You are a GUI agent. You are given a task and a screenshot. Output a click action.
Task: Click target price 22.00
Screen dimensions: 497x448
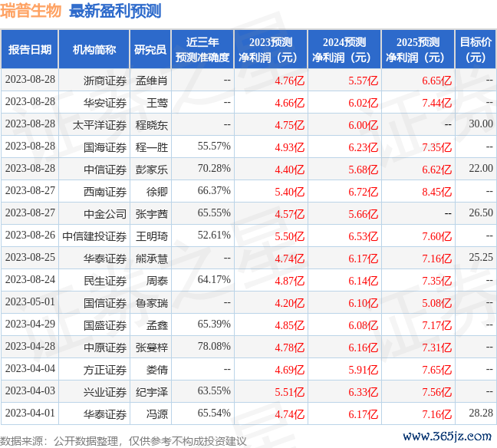[x=481, y=168]
